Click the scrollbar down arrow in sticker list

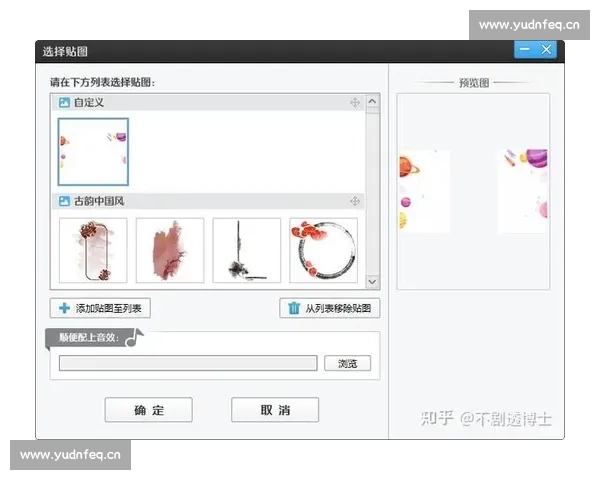click(x=372, y=282)
